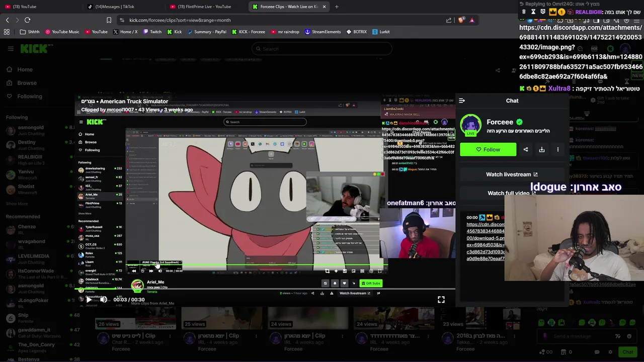Screen dimensions: 644x362
Task: Reload the page
Action: click(27, 20)
